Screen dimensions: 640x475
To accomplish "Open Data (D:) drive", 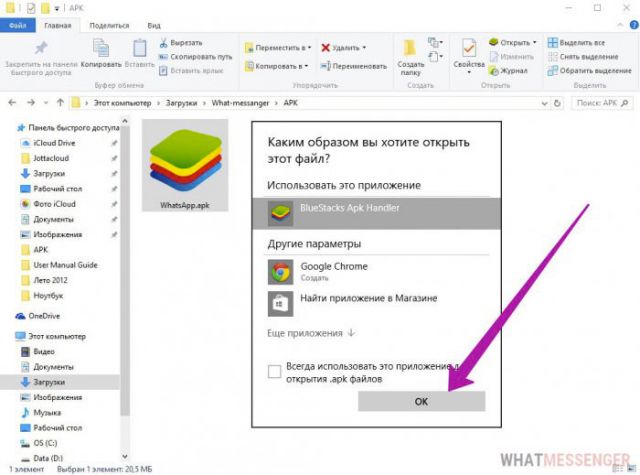I will tap(48, 458).
